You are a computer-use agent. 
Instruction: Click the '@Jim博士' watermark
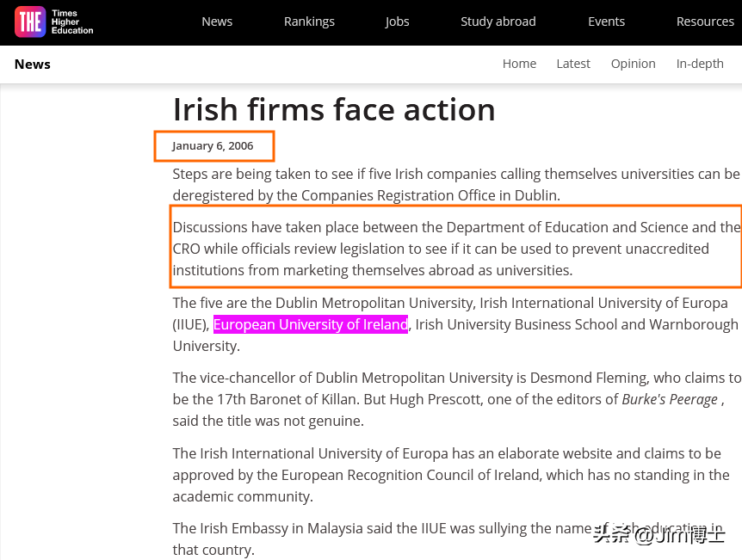click(659, 535)
